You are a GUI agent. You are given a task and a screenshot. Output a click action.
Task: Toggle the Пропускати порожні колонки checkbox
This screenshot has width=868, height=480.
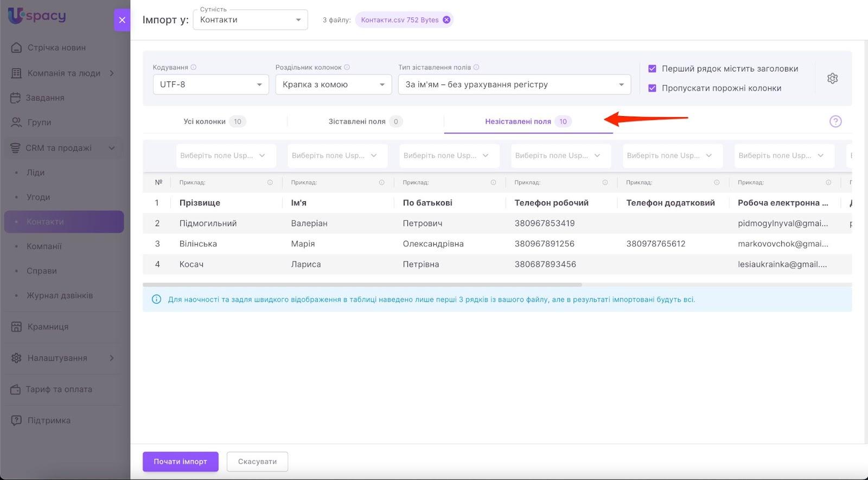click(652, 88)
